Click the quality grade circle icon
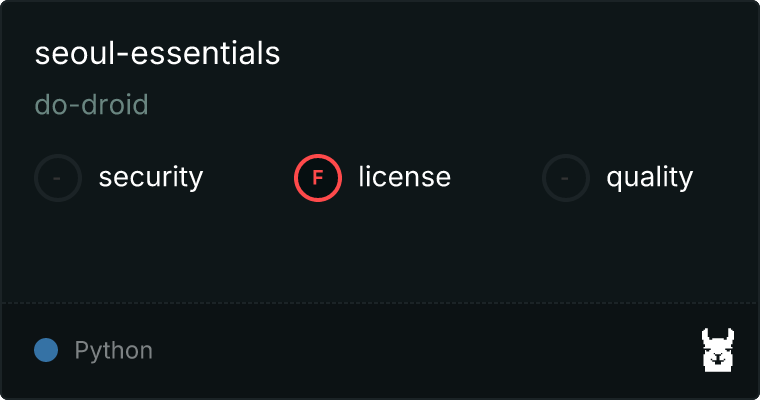Screen dimensions: 760x400 566,178
